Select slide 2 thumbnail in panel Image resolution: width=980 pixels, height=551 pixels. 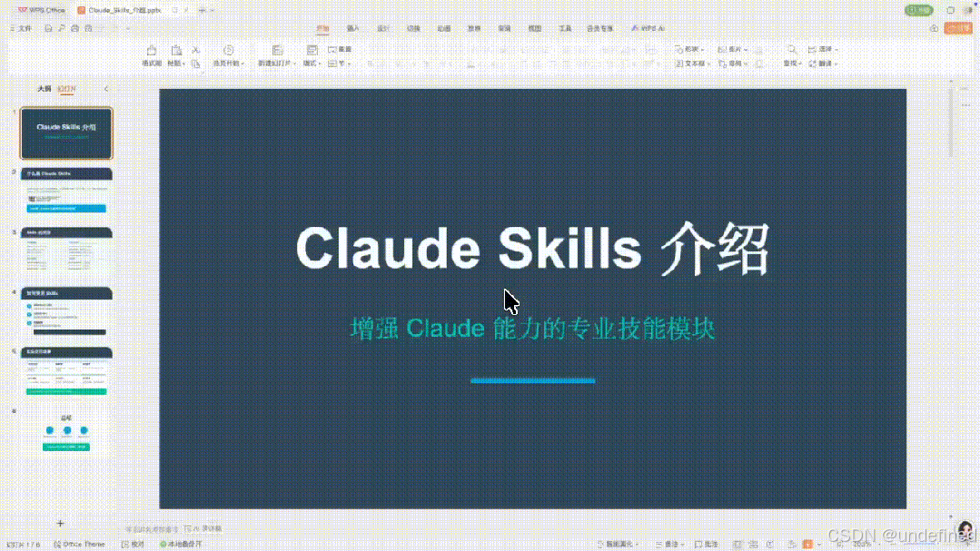tap(66, 192)
